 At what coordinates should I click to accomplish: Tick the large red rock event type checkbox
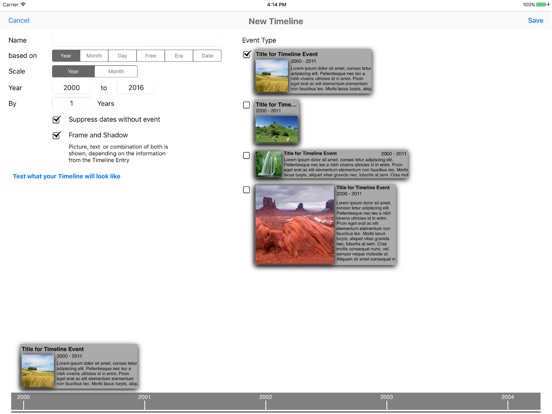pos(246,190)
